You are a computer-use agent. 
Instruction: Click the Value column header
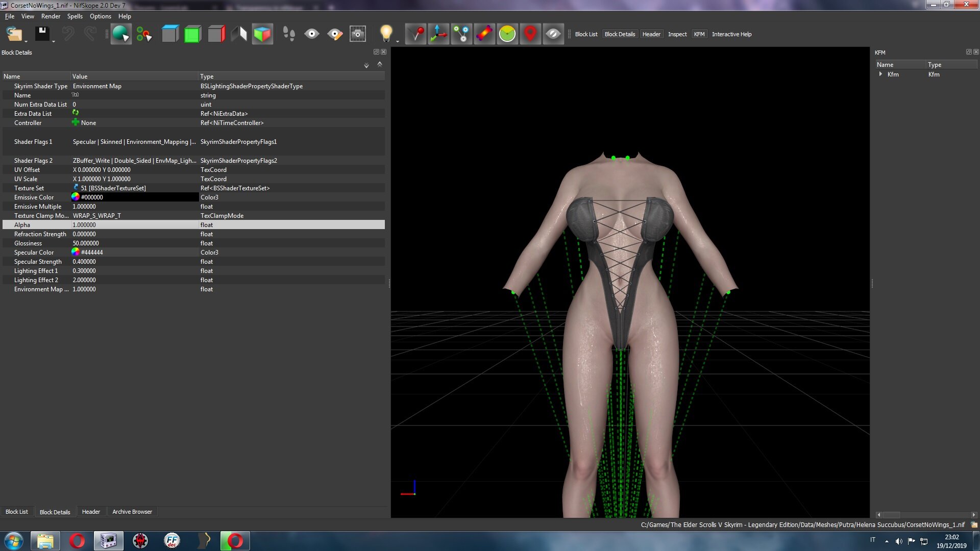pos(134,77)
